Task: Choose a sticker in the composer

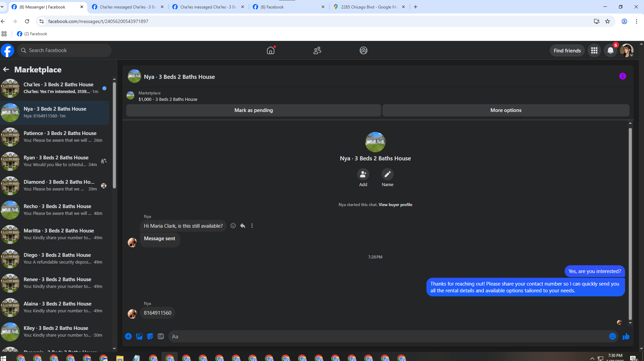Action: [150, 336]
